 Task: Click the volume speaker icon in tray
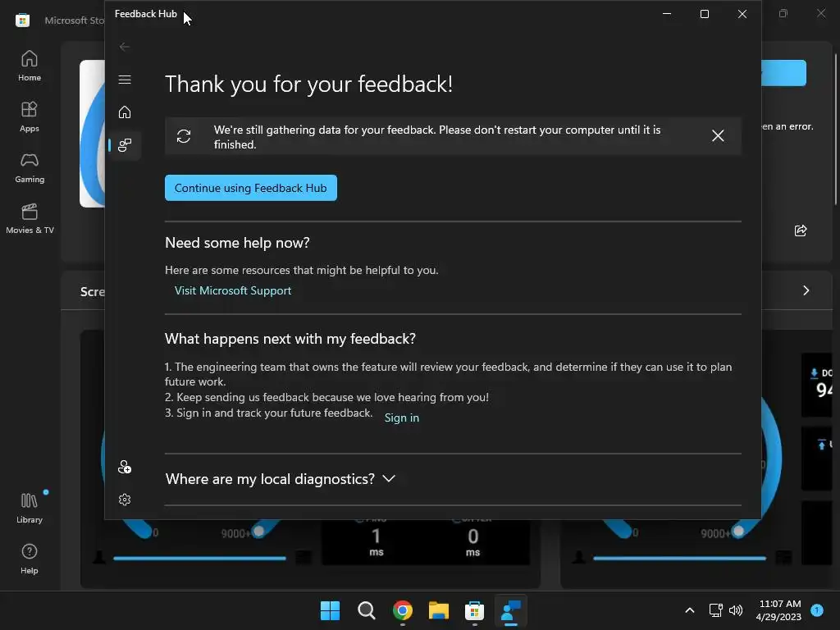[x=736, y=610]
